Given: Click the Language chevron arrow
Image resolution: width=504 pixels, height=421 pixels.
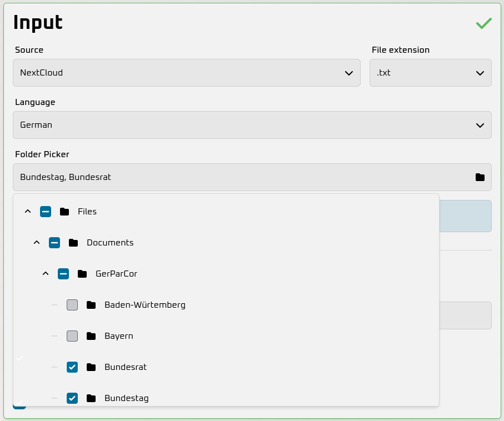Looking at the screenshot, I should pos(480,126).
